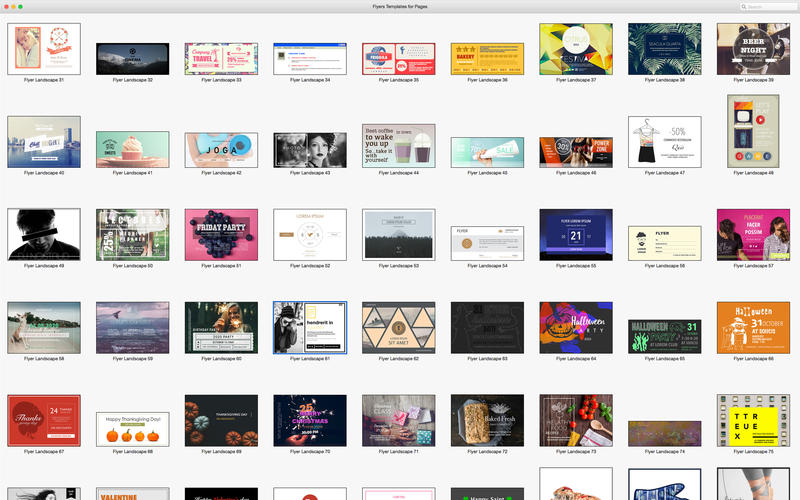Pick Flyer Landscape 36 yellow bakery flyer

pos(487,59)
